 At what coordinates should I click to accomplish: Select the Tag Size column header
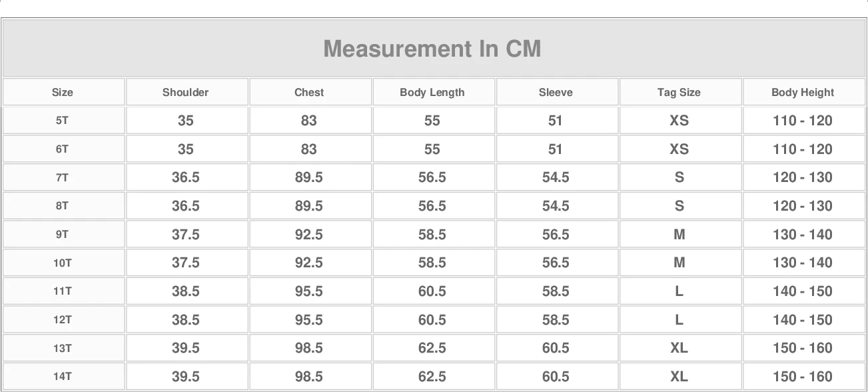click(x=679, y=92)
